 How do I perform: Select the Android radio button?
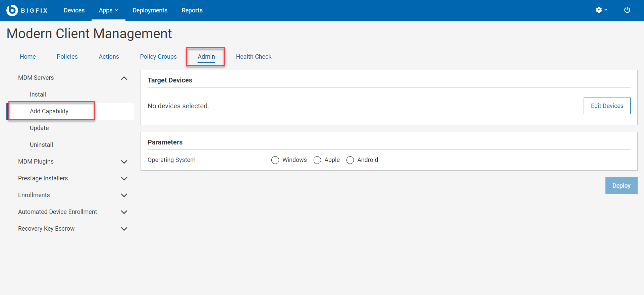350,160
